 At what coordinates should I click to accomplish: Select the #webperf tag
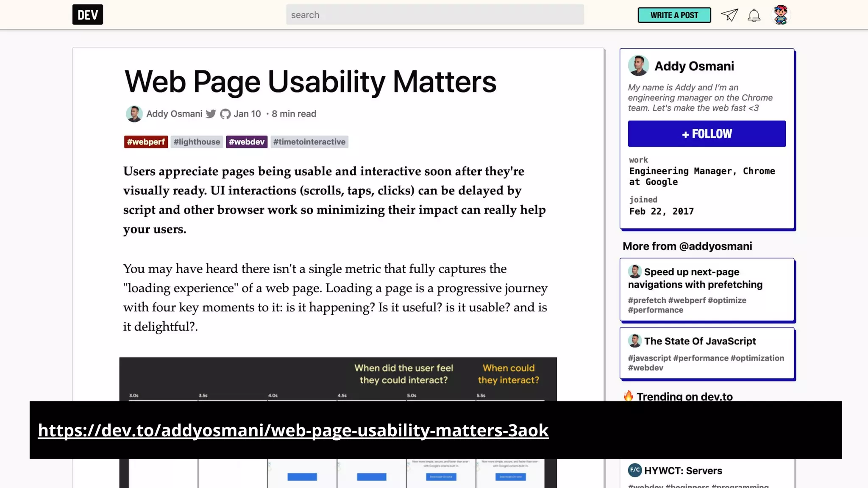point(146,142)
